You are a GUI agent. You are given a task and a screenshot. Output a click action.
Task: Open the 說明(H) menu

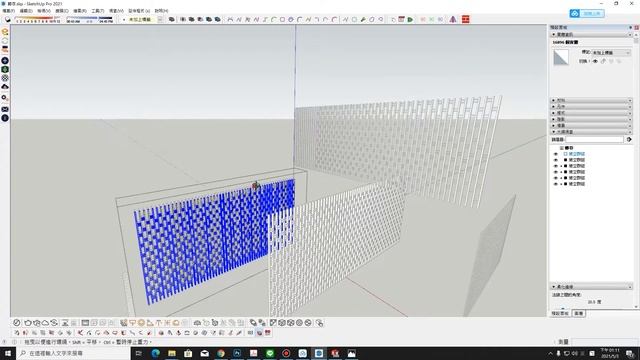161,11
